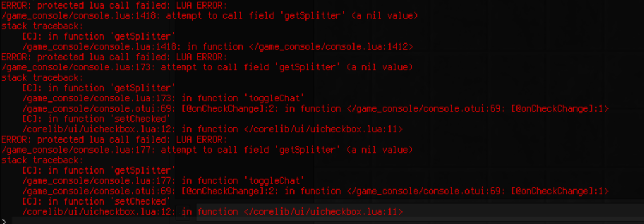Click the last [C] 'setChecked' line

tap(97, 201)
